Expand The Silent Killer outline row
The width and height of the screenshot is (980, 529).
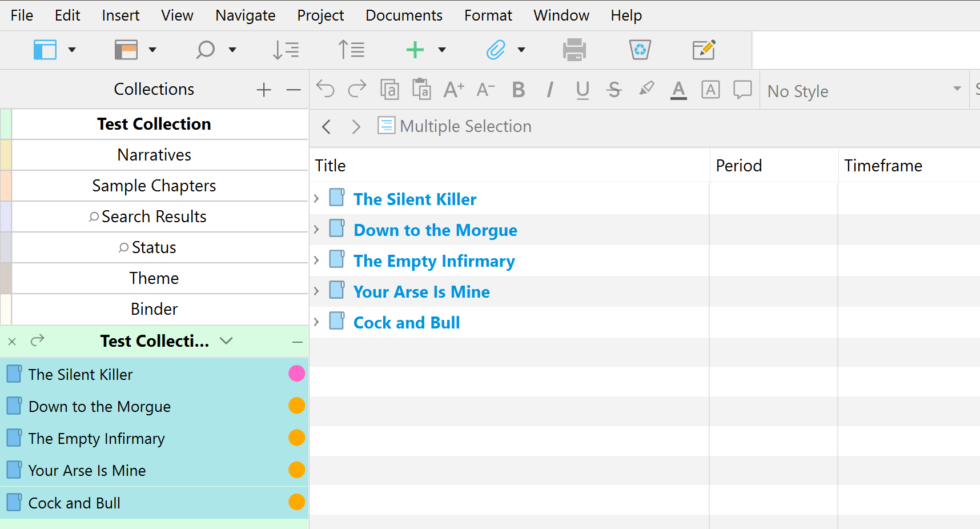316,199
